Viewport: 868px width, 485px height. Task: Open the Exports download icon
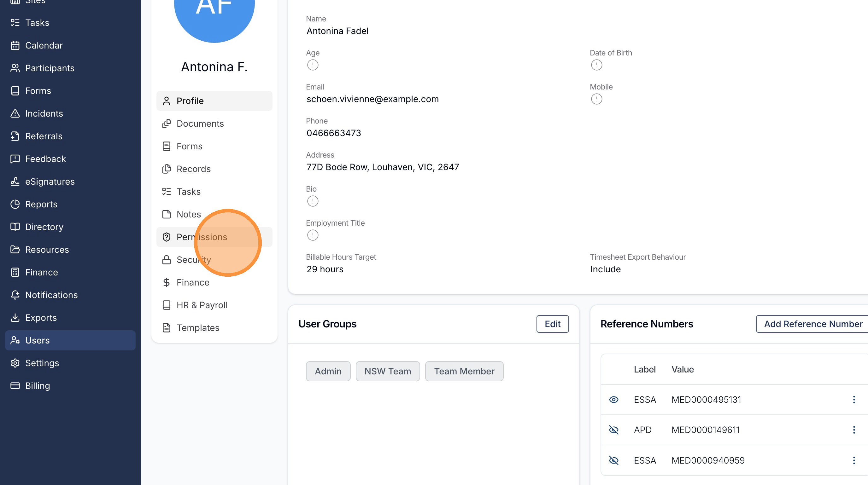[x=15, y=318]
